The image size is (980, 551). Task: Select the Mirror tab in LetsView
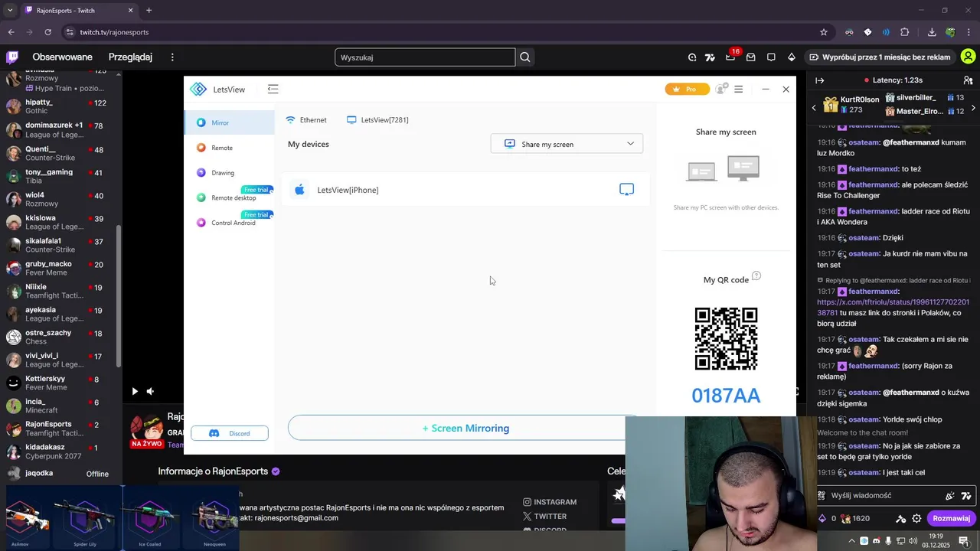[x=229, y=122]
